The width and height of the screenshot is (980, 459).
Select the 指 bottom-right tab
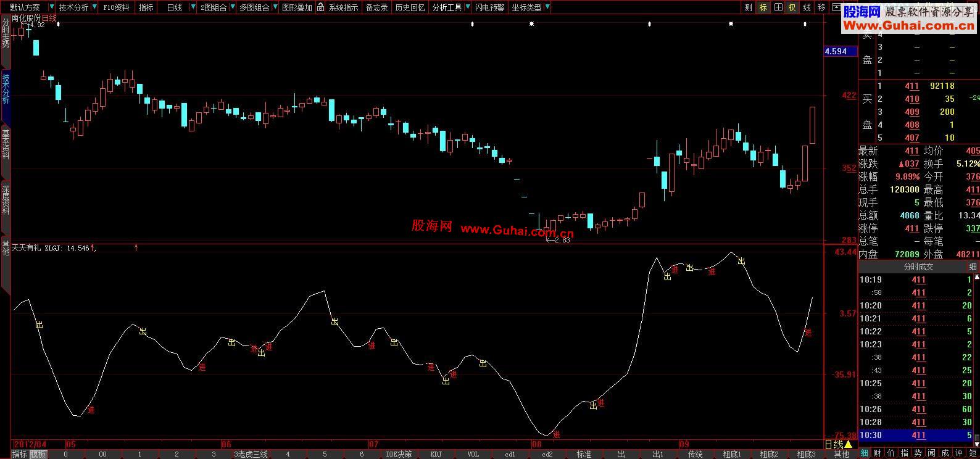(x=905, y=453)
